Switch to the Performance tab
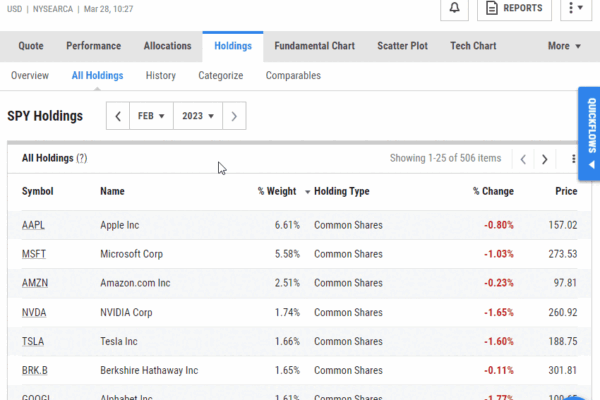Viewport: 600px width, 400px height. [93, 46]
